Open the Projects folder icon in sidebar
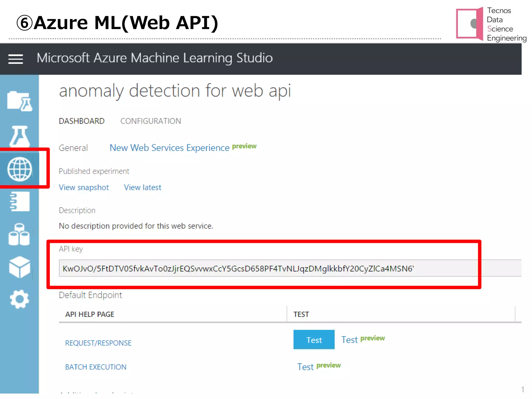The image size is (532, 399). [x=20, y=101]
